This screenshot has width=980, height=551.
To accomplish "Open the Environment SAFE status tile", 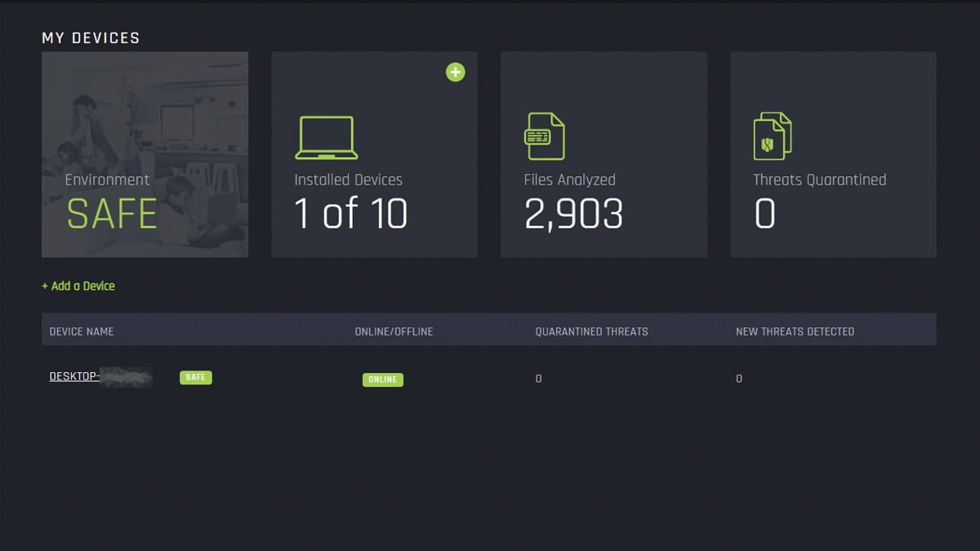I will [144, 153].
